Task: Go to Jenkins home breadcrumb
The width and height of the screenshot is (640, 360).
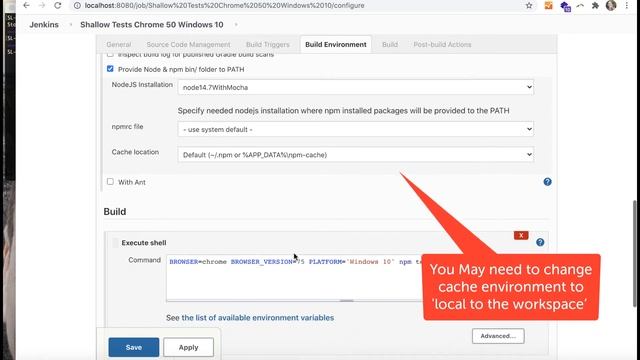Action: click(44, 24)
